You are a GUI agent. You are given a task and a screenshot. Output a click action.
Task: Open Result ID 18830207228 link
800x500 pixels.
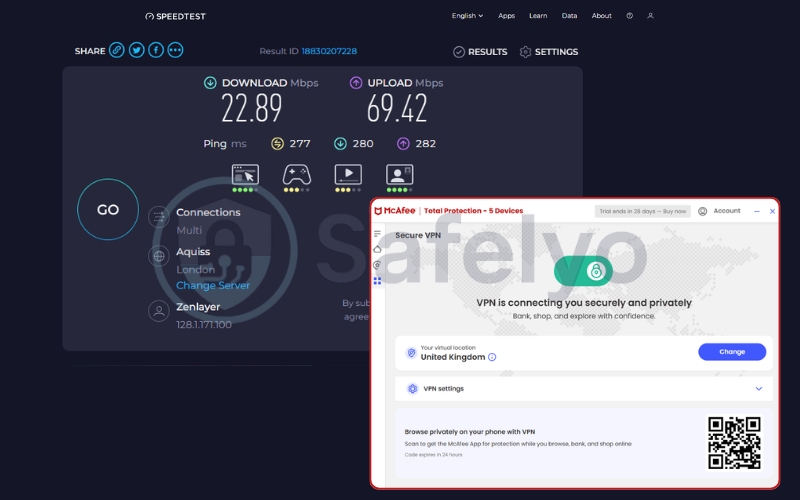(x=329, y=51)
